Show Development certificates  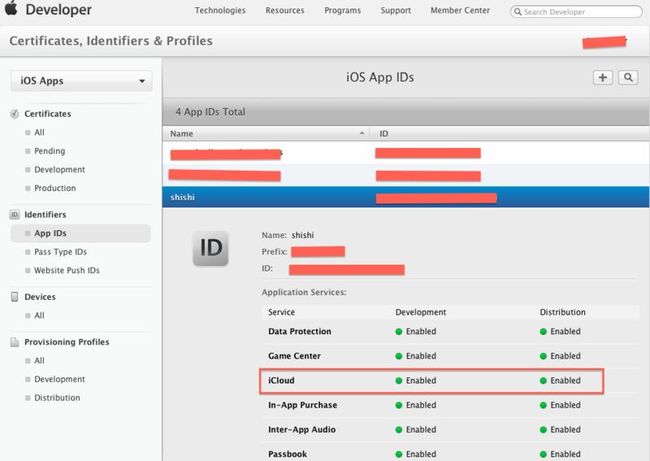coord(59,170)
